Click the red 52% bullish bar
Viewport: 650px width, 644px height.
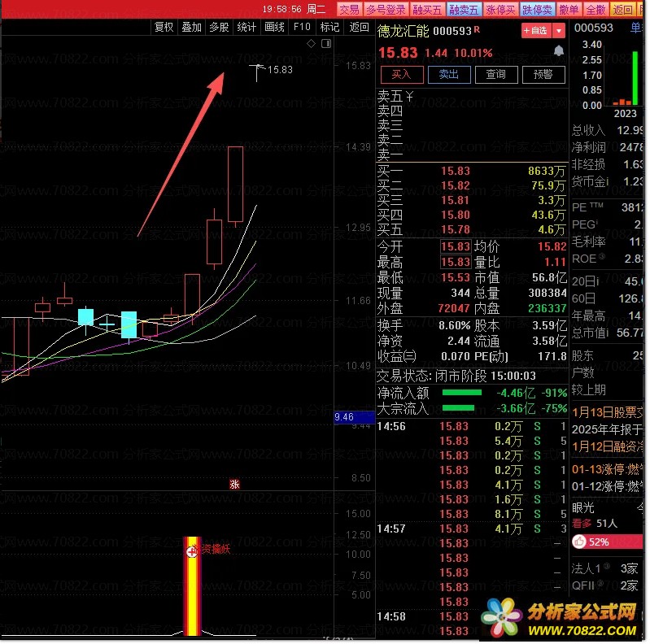point(608,542)
